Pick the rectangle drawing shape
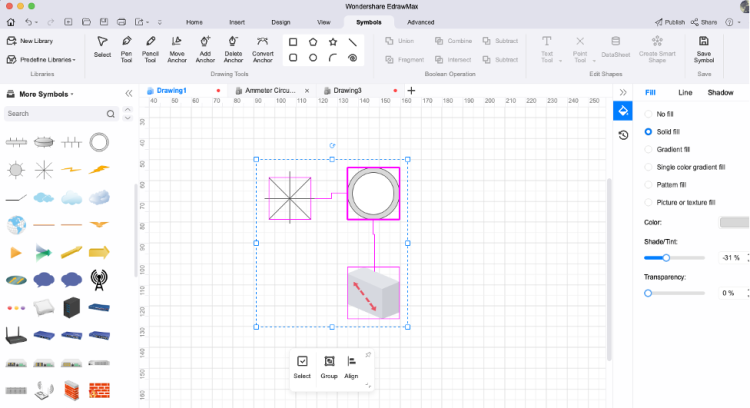This screenshot has width=750, height=408. point(293,42)
